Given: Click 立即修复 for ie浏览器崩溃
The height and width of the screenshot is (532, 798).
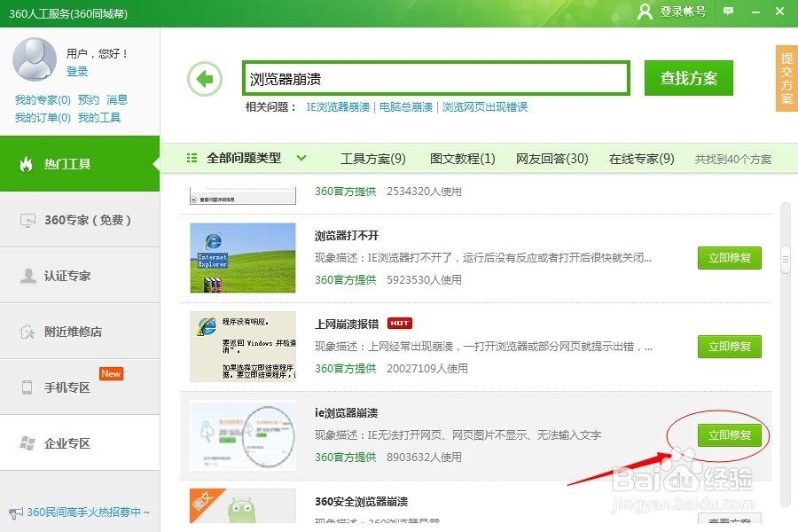Looking at the screenshot, I should point(730,435).
